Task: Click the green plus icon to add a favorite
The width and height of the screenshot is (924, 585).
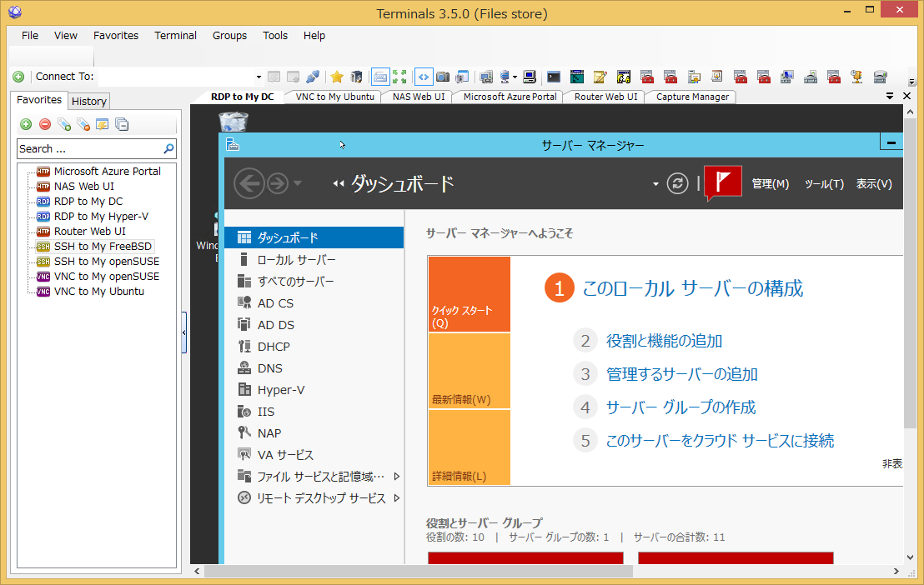Action: 25,123
